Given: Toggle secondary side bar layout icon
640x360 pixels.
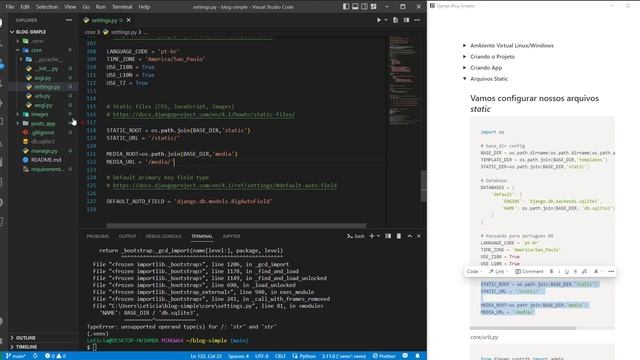Looking at the screenshot, I should [x=364, y=7].
